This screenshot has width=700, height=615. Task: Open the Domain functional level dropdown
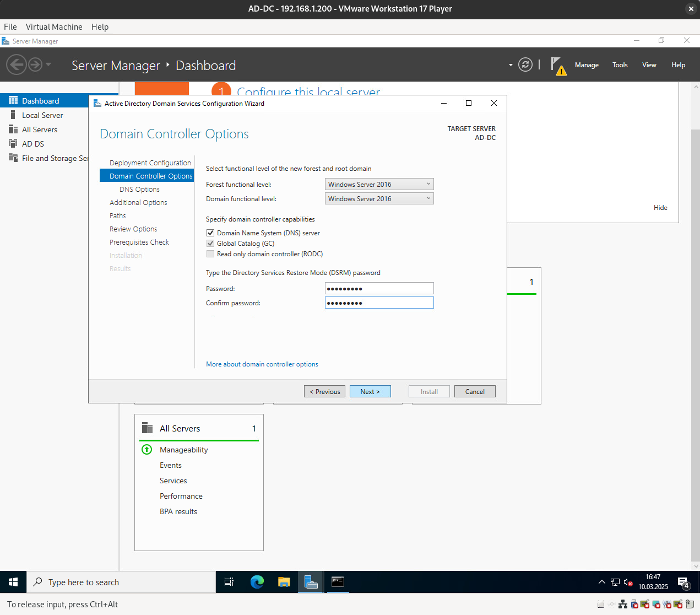pos(379,198)
